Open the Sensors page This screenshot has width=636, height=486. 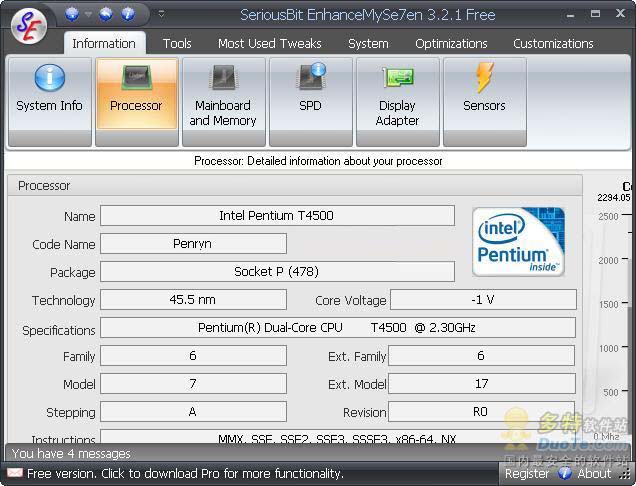484,101
